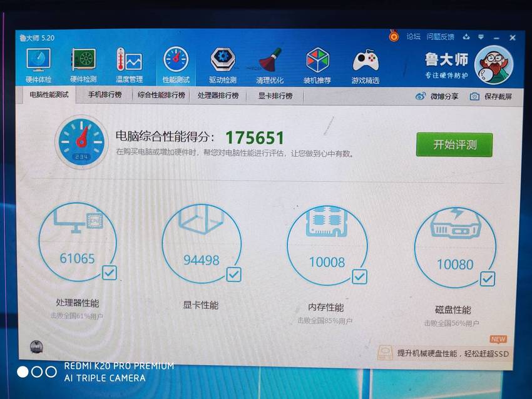
Task: Toggle the 内存性能 checkbox
Action: click(x=360, y=276)
